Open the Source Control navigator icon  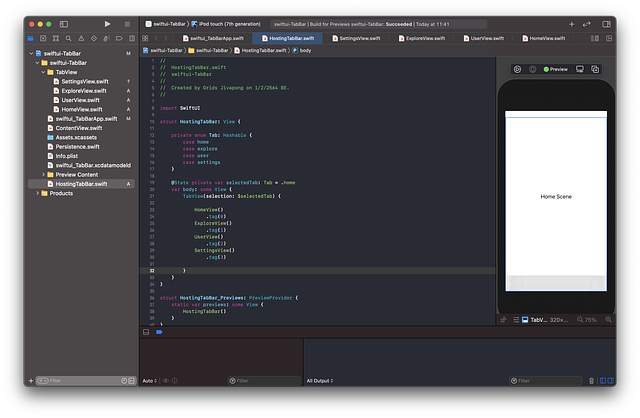point(43,38)
